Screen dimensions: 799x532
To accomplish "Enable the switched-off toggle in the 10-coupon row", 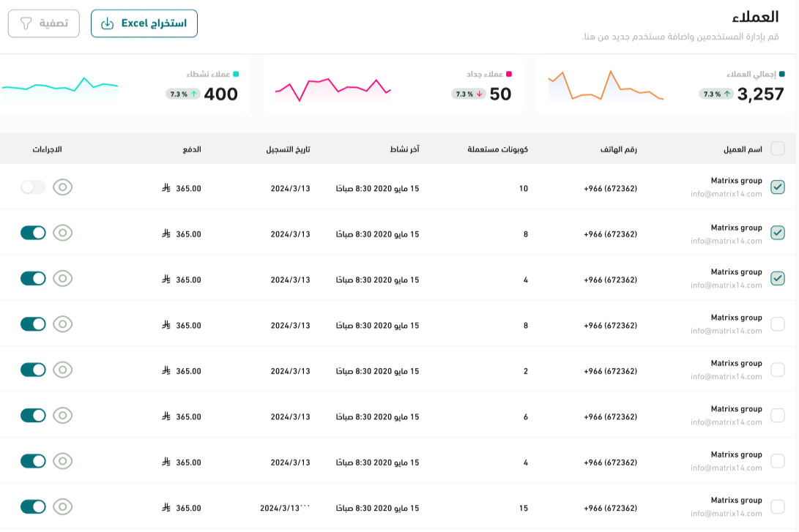I will tap(33, 187).
